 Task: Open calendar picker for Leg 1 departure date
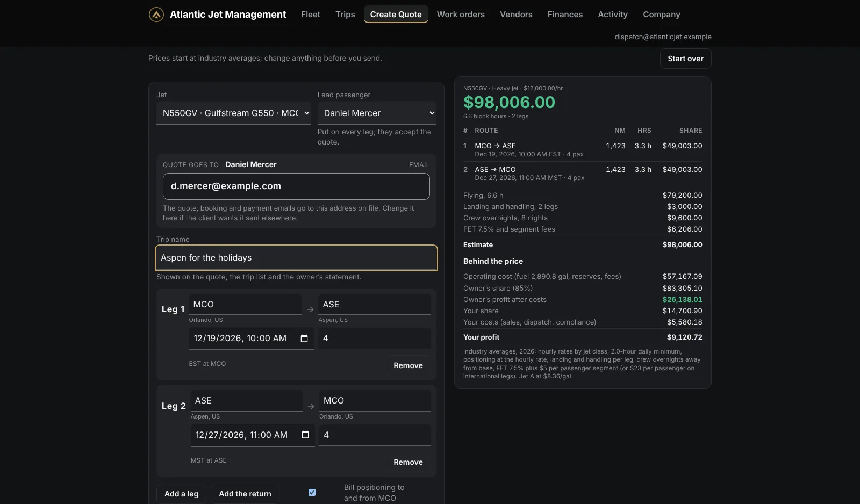point(304,339)
